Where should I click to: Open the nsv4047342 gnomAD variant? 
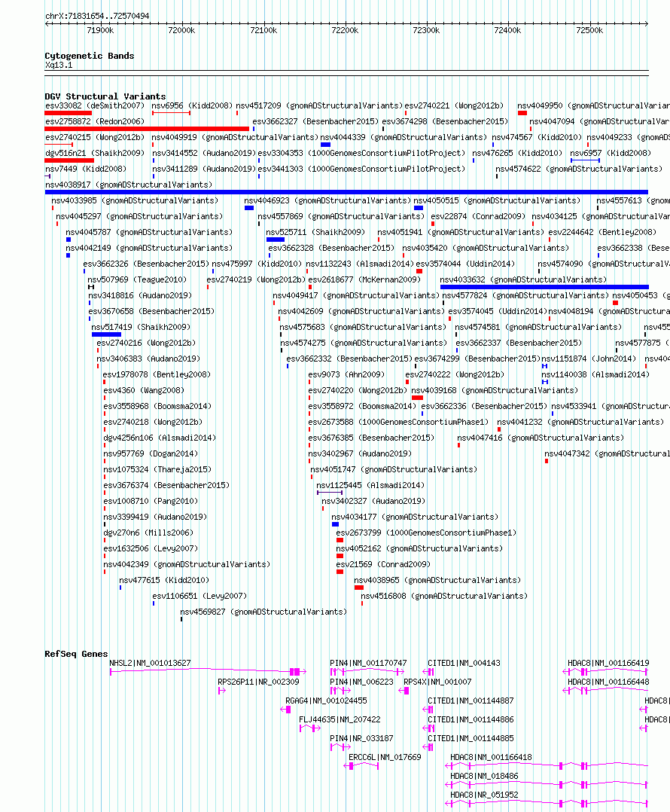607,453
